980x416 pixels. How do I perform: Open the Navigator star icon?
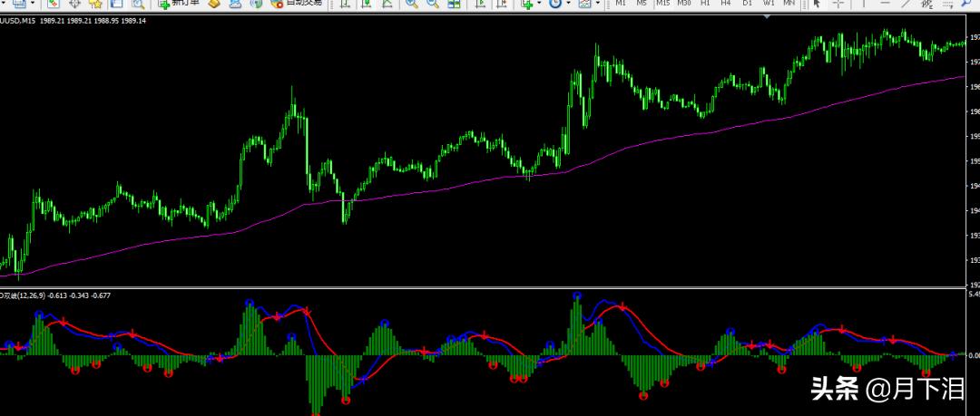coord(95,4)
